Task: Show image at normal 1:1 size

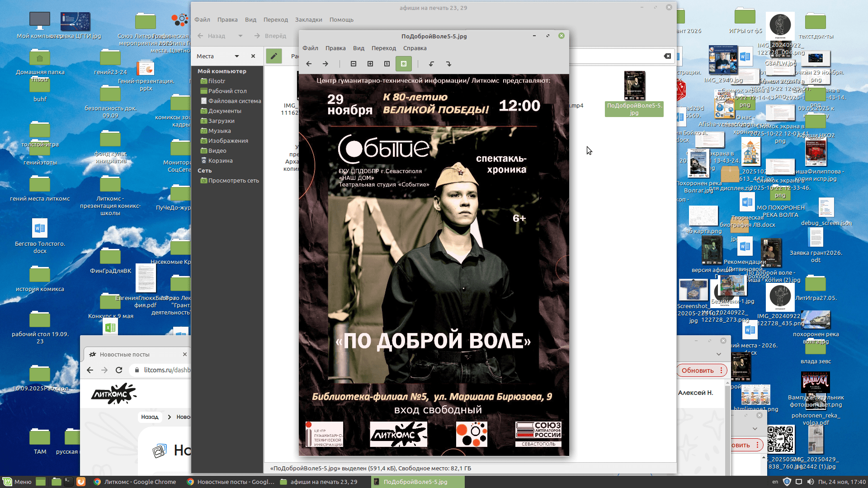Action: 387,64
